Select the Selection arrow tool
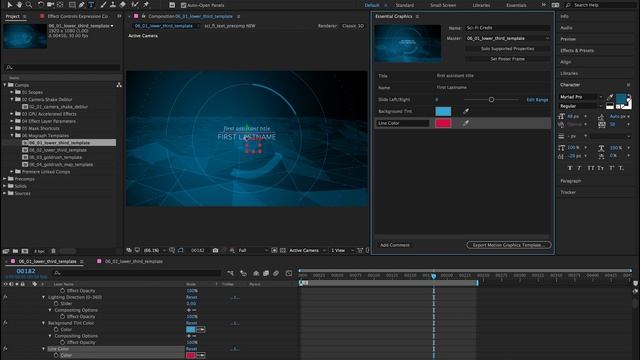This screenshot has height=360, width=640. coord(10,5)
